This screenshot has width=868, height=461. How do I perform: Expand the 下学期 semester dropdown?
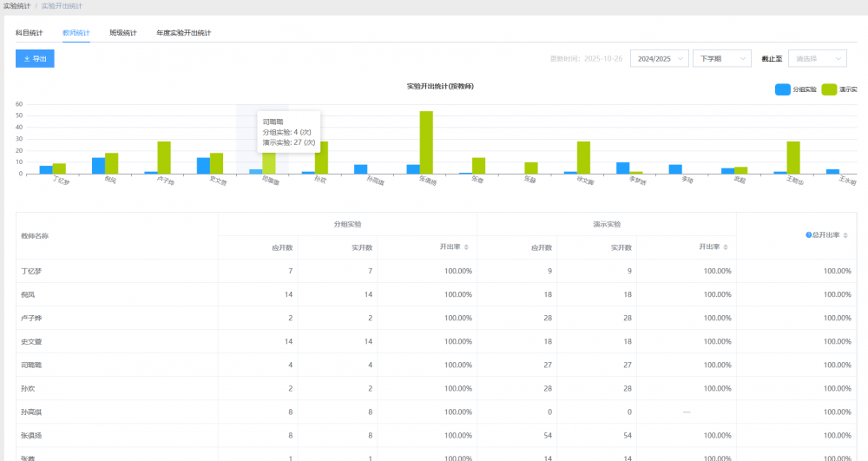[x=721, y=58]
